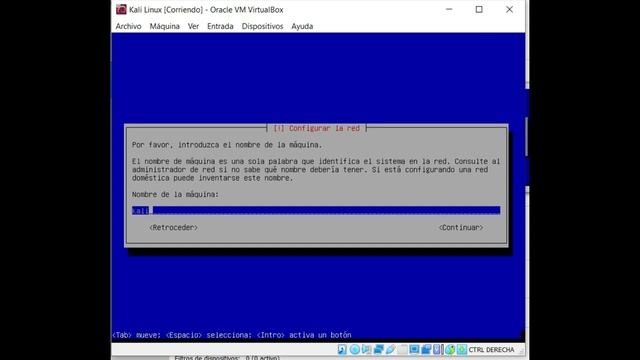Click the display status icon
The image size is (640, 360).
tap(414, 349)
